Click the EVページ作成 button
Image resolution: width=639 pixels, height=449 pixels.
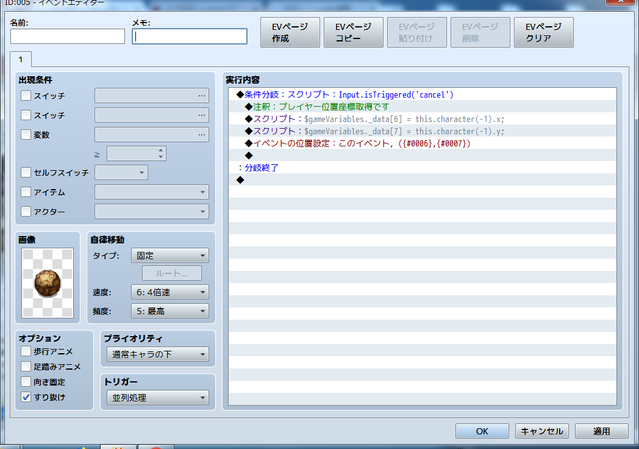(290, 33)
